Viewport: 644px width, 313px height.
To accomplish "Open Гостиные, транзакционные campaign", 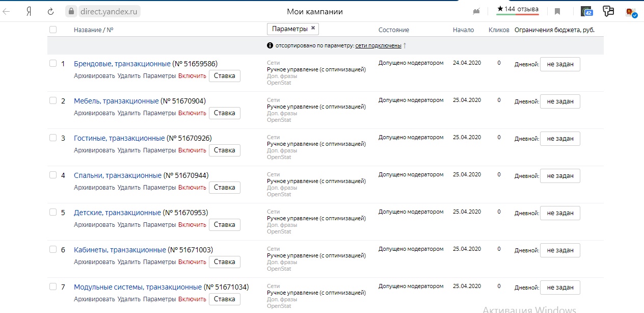I will (x=119, y=138).
